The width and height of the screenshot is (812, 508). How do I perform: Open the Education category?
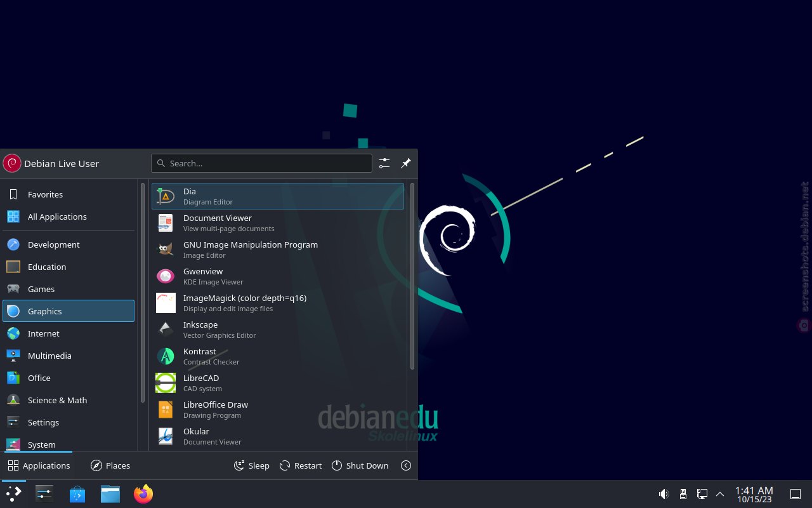click(69, 267)
